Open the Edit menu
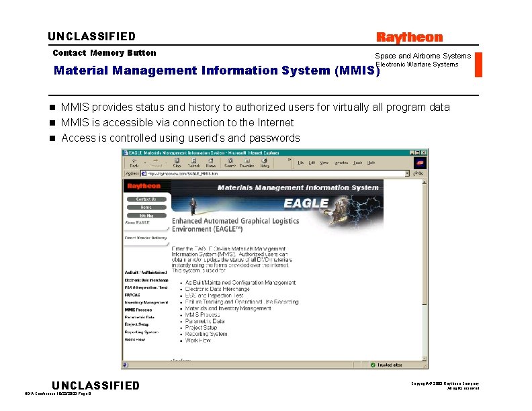Image resolution: width=532 pixels, height=411 pixels. pos(312,163)
